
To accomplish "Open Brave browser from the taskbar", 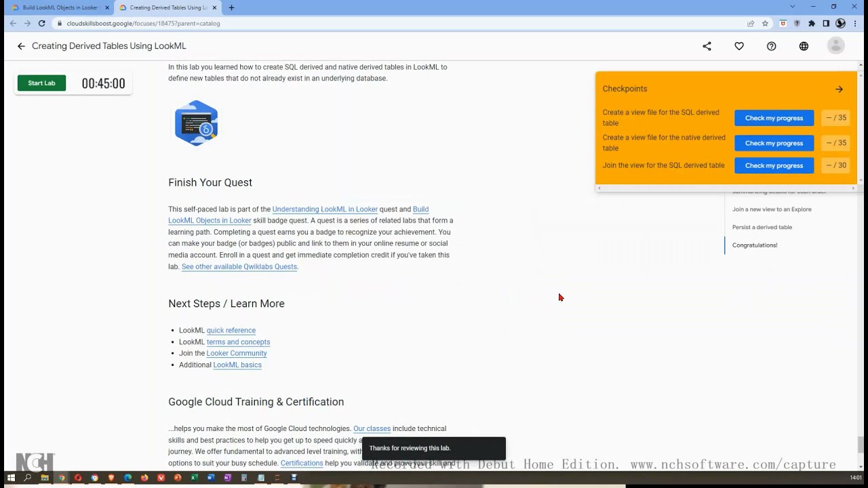I will [111, 478].
